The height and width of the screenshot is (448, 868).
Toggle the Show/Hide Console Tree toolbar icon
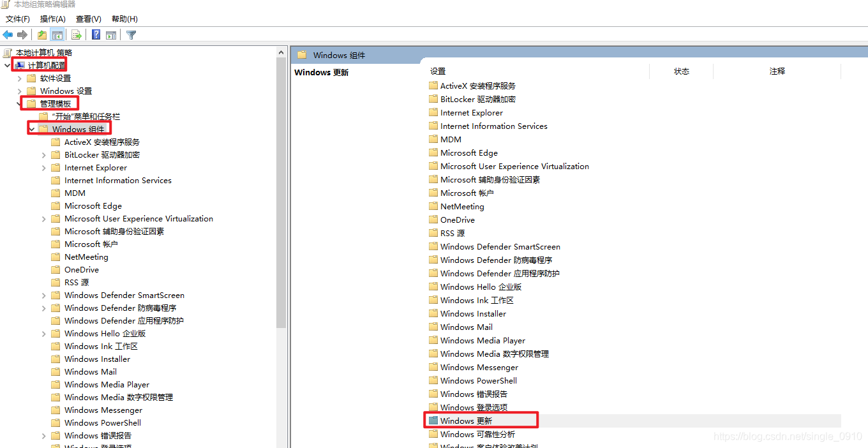point(57,34)
